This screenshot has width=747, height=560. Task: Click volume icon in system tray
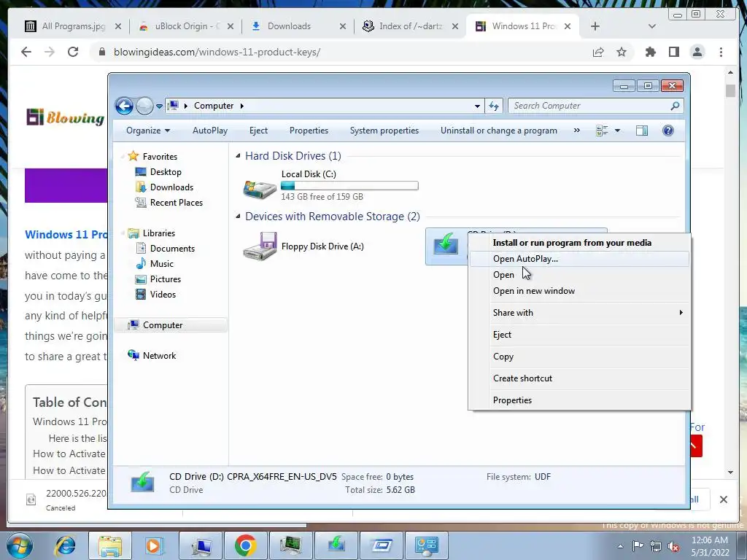click(x=673, y=547)
